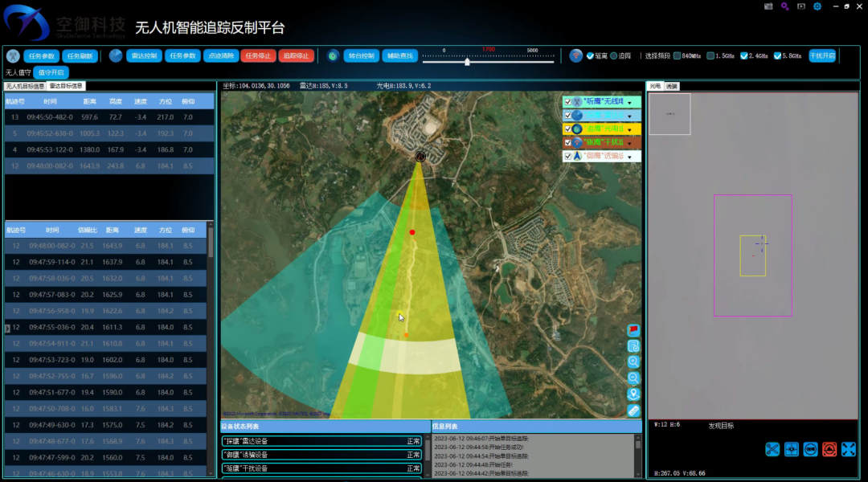Click the map zoom-in magnifier icon
Image resolution: width=868 pixels, height=482 pixels.
(x=633, y=362)
